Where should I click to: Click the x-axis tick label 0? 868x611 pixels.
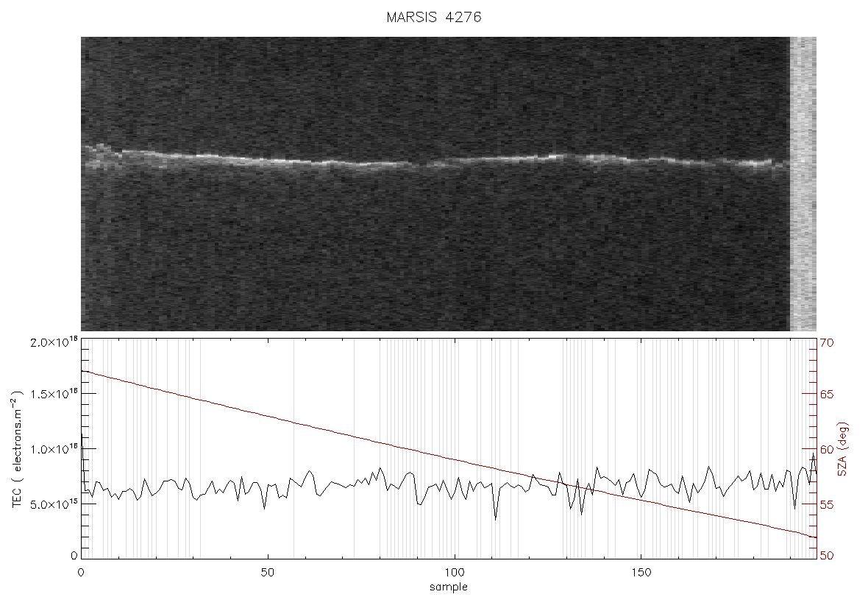pyautogui.click(x=82, y=572)
